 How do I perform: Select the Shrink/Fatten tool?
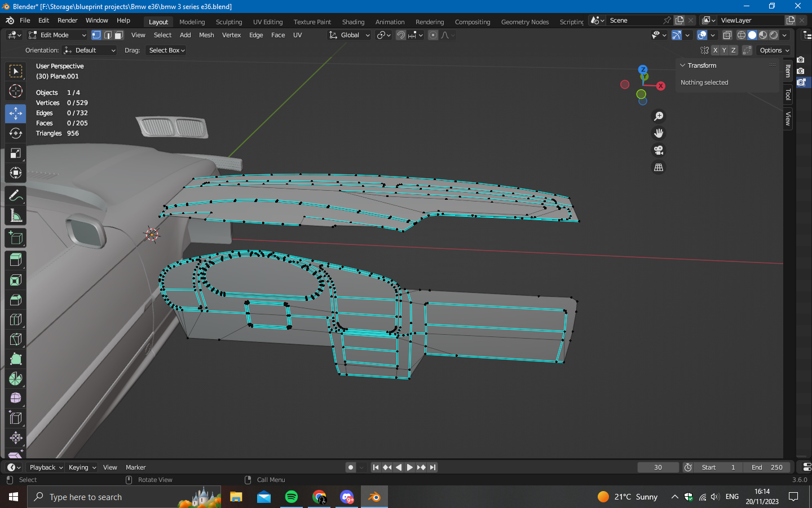tap(16, 438)
